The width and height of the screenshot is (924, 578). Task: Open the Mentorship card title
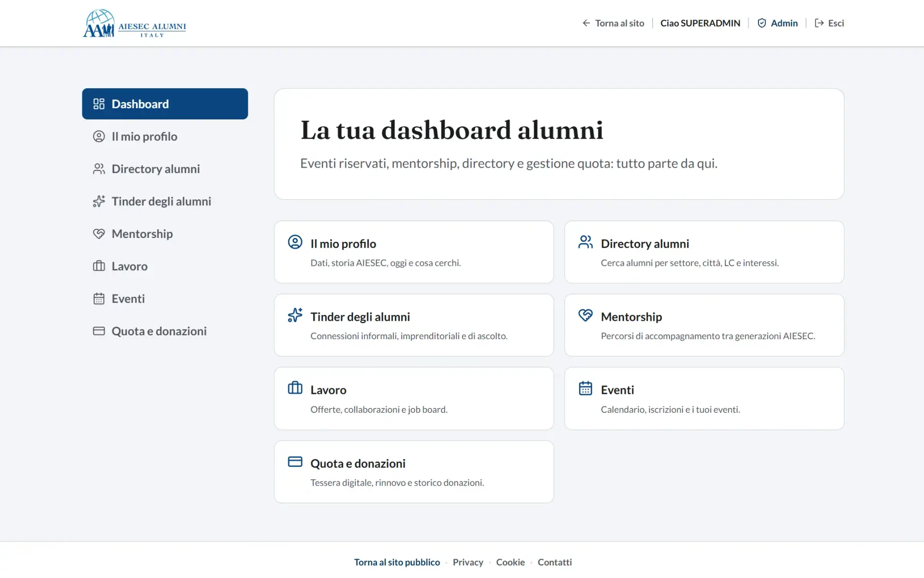click(631, 317)
